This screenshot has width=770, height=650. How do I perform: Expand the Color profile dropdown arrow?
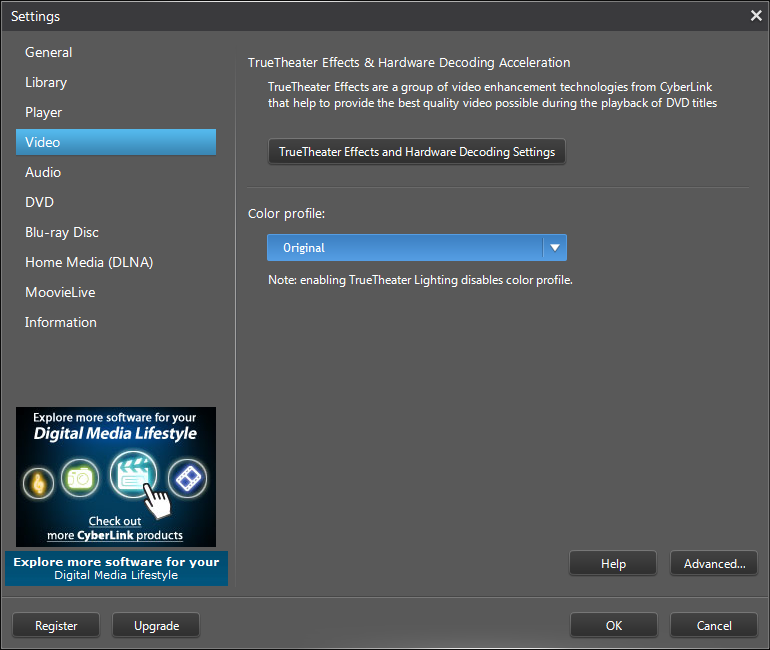[x=554, y=247]
